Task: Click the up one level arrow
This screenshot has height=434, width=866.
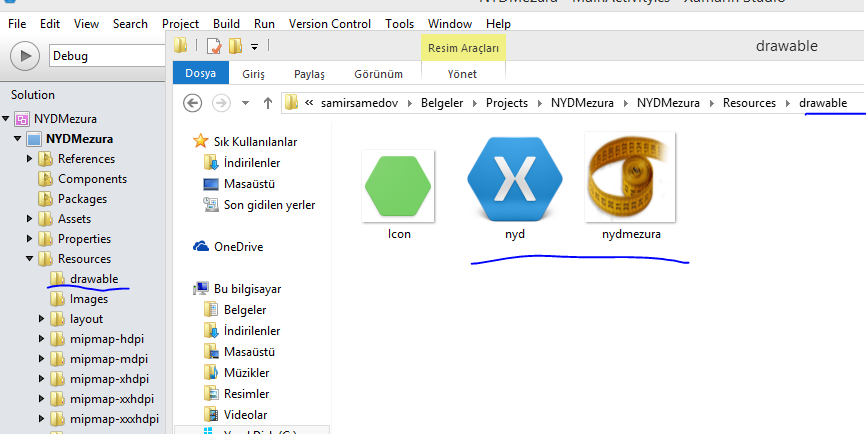Action: click(x=268, y=103)
